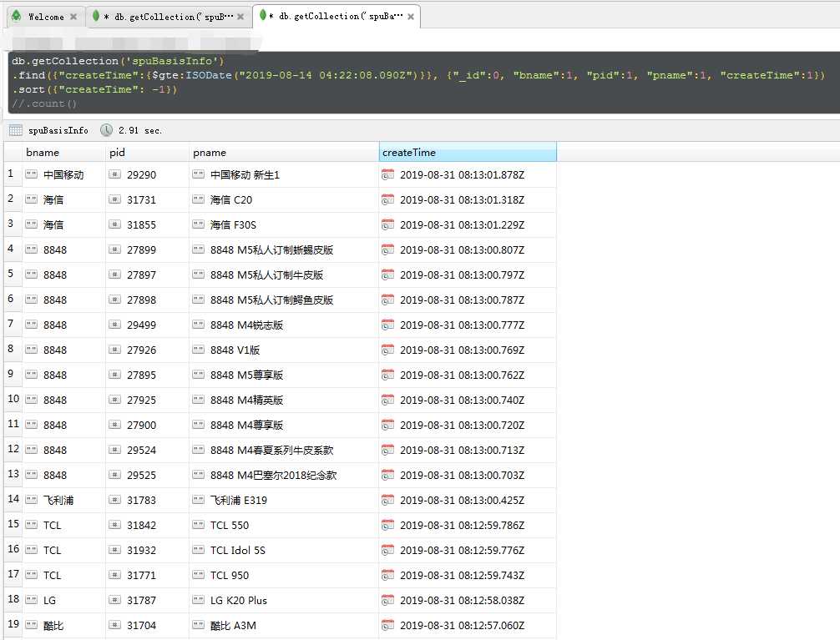Click the date icon beside 08:13:00.425Z
Screen dimensions: 840x640
tap(388, 500)
